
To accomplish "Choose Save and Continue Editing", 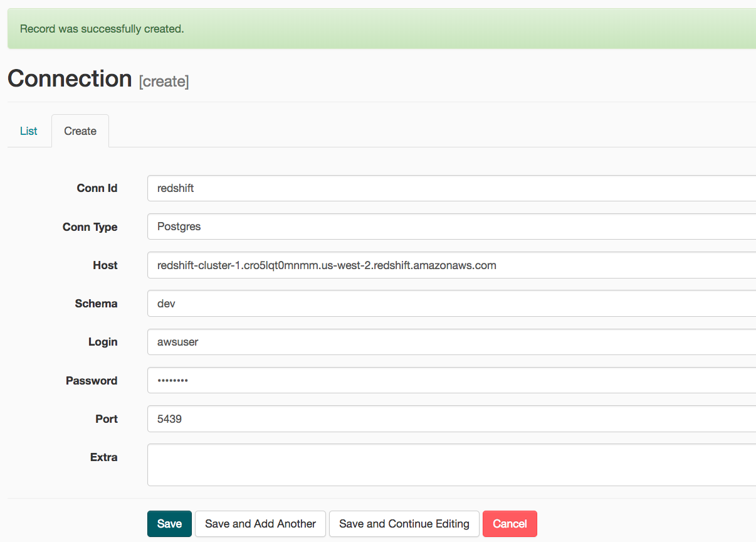I will pyautogui.click(x=404, y=524).
